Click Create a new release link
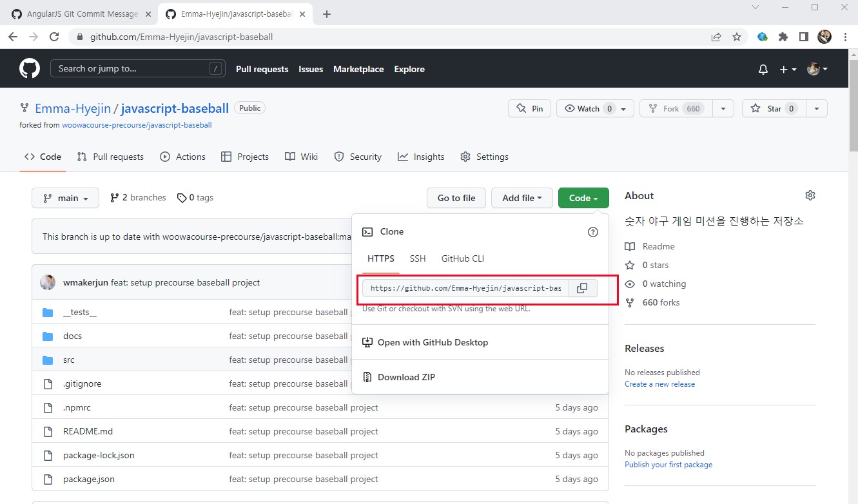This screenshot has height=504, width=858. point(659,384)
